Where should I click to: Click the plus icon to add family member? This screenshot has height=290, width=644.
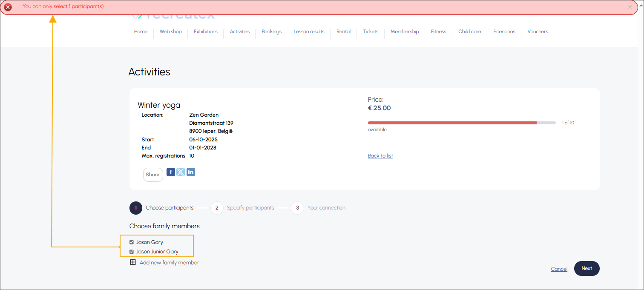pyautogui.click(x=133, y=262)
